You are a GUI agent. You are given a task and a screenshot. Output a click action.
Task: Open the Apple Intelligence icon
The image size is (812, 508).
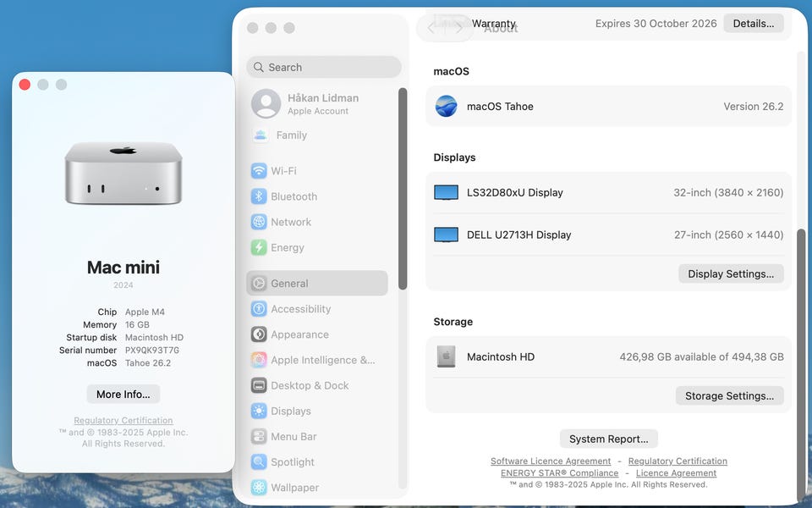(x=259, y=360)
